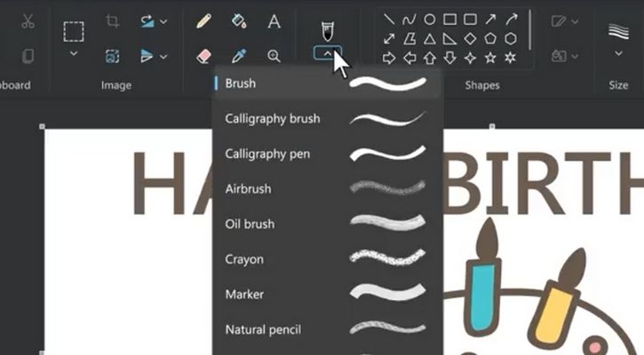Image resolution: width=644 pixels, height=355 pixels.
Task: Expand the Rotate dropdown arrow
Action: 163,21
